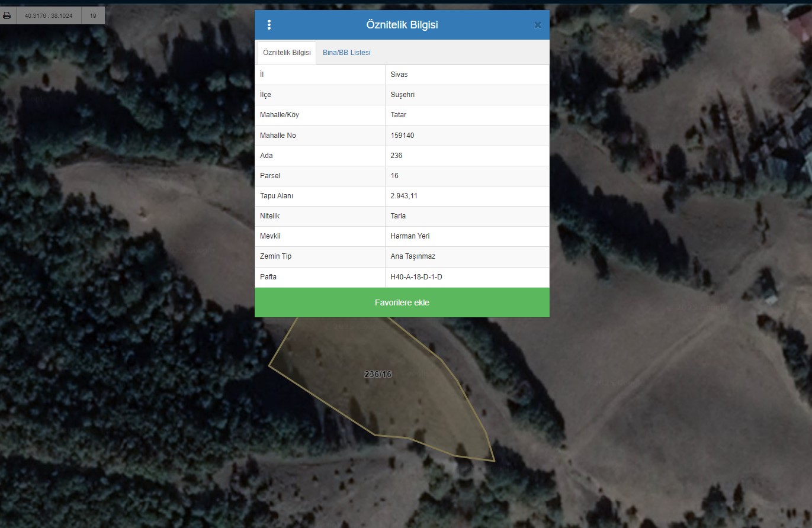
Task: Click the Öznitelik Bilgisi title in the blue header
Action: click(x=402, y=25)
